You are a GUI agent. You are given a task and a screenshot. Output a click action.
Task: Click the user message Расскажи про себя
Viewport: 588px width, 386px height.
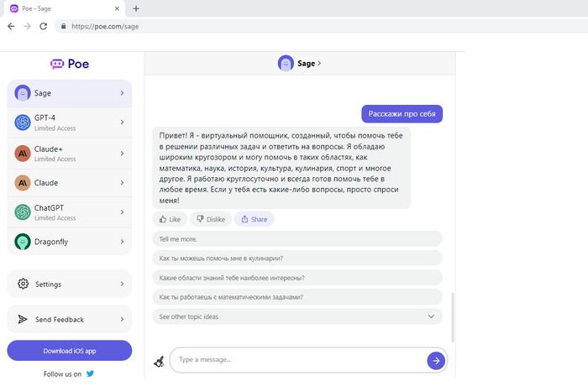(402, 114)
